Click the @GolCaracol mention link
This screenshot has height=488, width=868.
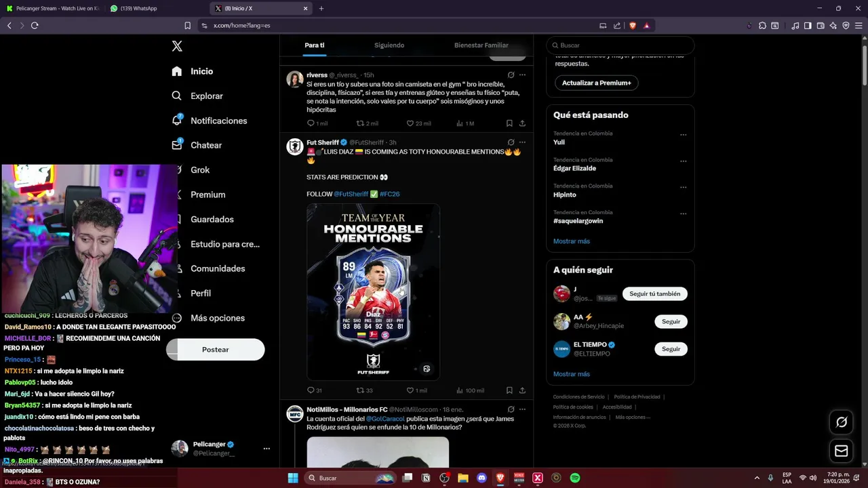tap(384, 419)
